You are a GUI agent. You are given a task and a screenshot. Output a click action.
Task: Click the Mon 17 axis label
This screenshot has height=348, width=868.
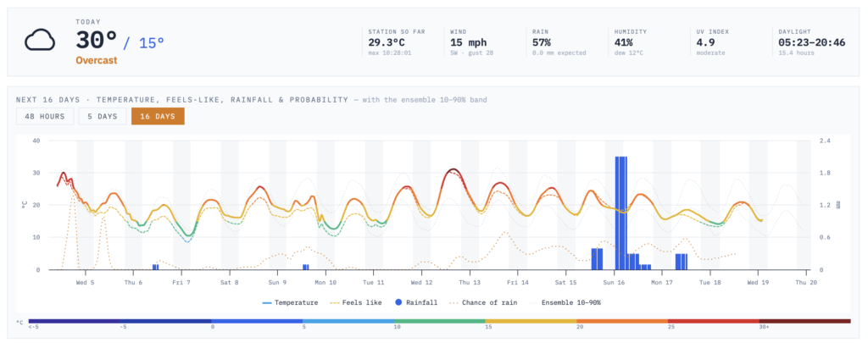661,282
